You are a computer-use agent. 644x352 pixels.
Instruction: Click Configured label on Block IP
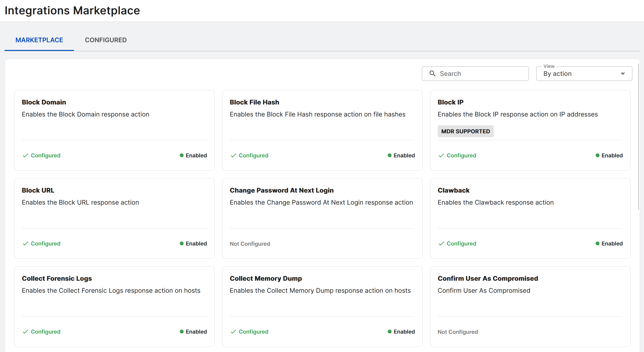tap(461, 155)
